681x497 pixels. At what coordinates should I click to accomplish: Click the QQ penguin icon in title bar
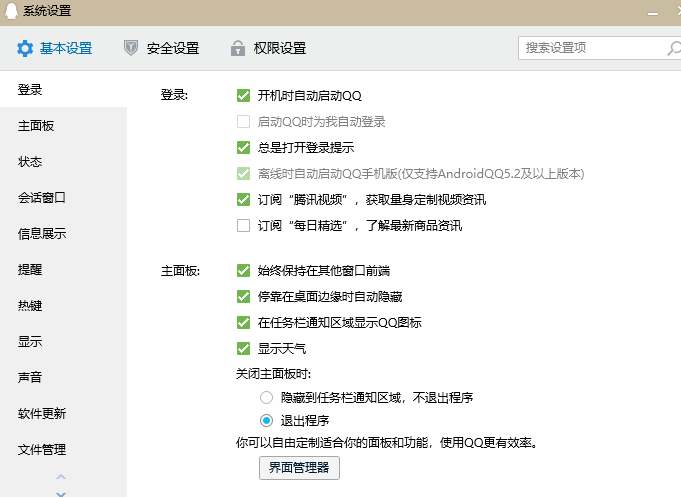pos(10,11)
